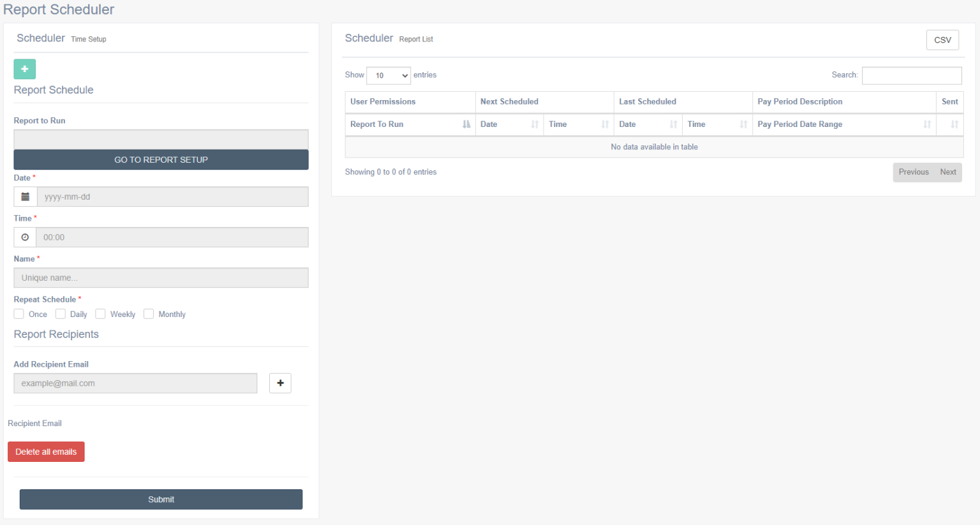Open the Report List section
980x525 pixels.
click(x=416, y=39)
